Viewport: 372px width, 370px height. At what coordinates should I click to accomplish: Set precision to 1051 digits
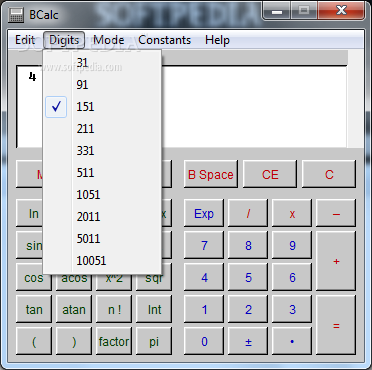tap(102, 195)
